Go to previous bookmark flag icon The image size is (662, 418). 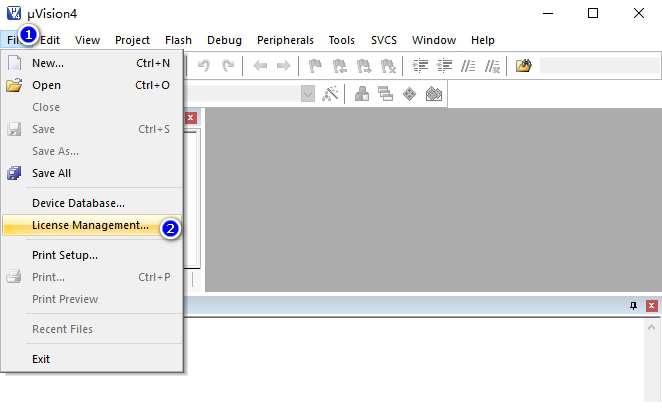tap(339, 66)
